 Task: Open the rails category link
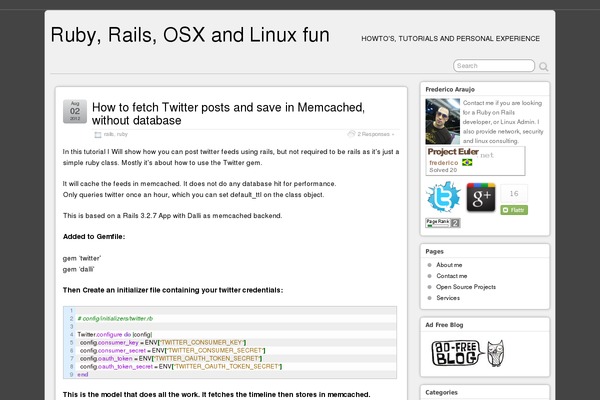[x=108, y=134]
